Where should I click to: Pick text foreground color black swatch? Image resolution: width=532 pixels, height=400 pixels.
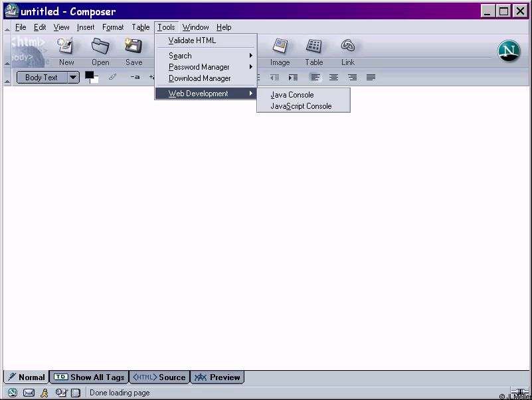(x=89, y=75)
